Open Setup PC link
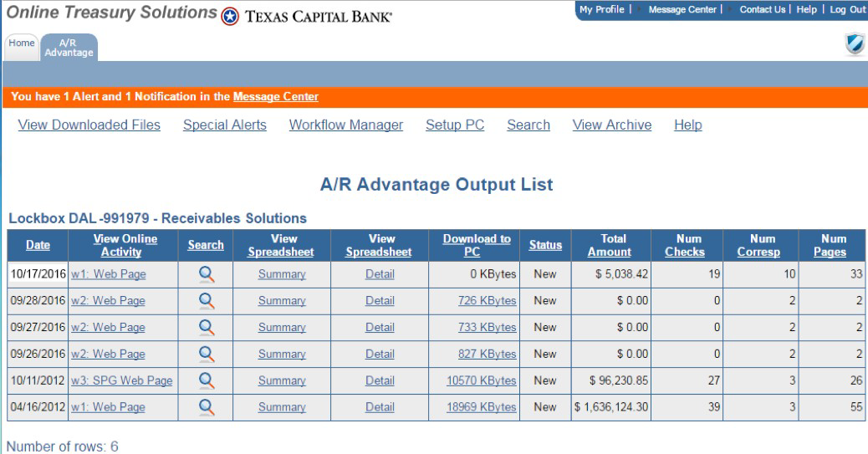Screen dimensions: 868x454 pos(455,125)
